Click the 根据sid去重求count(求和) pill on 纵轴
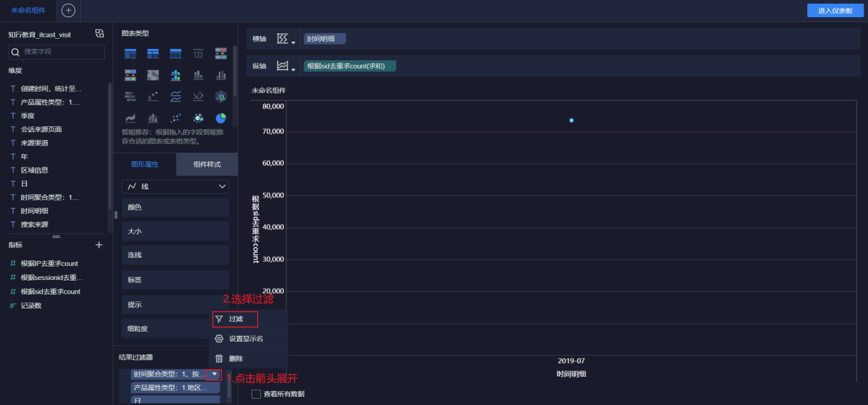 [350, 66]
